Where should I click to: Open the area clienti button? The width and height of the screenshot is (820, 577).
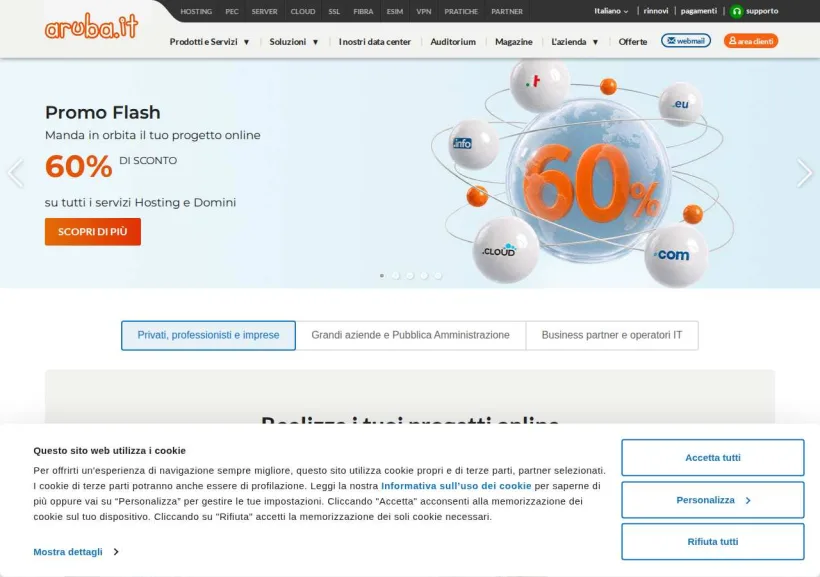[750, 41]
